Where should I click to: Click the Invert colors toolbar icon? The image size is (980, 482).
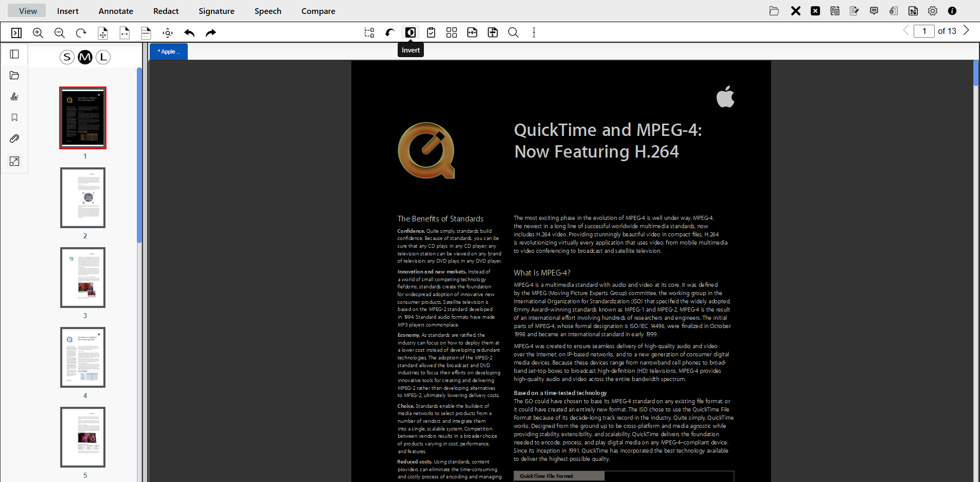tap(410, 32)
